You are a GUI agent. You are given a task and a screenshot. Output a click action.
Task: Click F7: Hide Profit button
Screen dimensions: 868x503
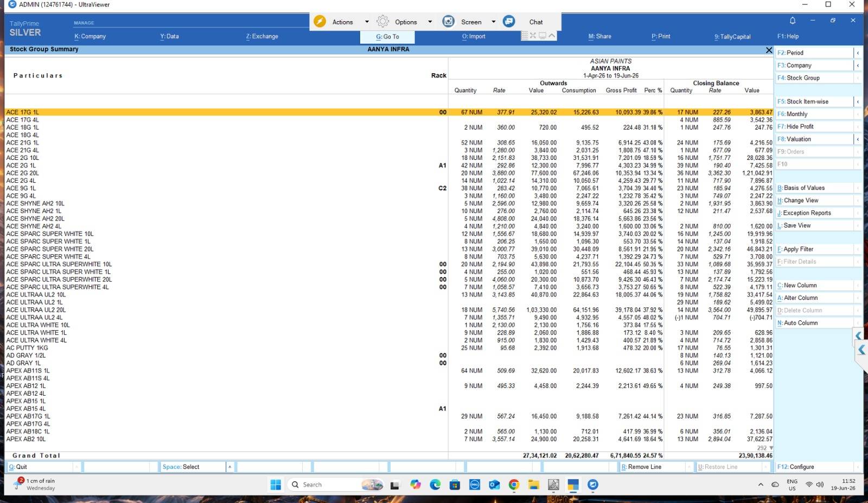(x=814, y=126)
